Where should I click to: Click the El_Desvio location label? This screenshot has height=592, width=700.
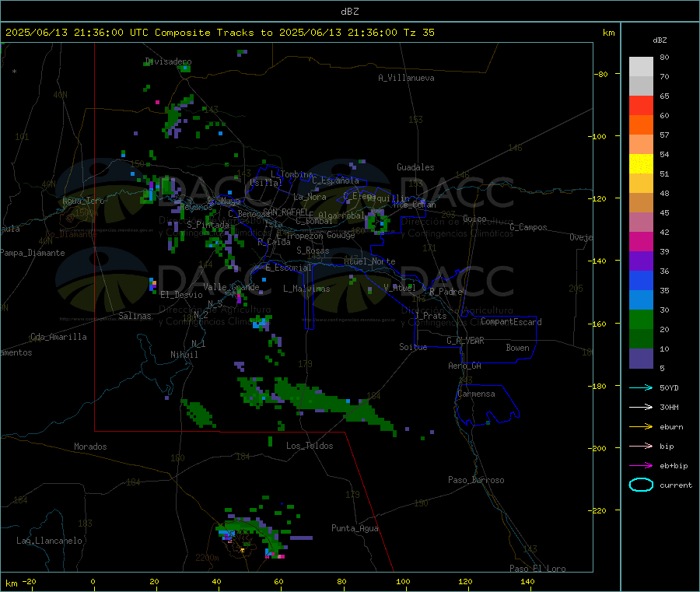tap(181, 295)
